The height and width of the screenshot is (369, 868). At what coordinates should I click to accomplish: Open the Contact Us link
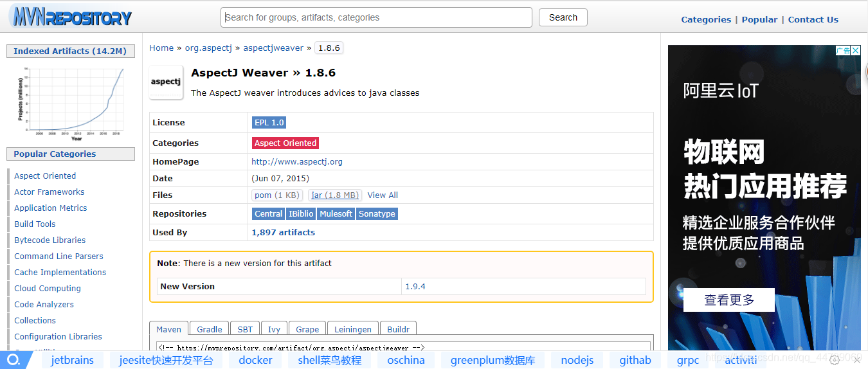click(813, 19)
